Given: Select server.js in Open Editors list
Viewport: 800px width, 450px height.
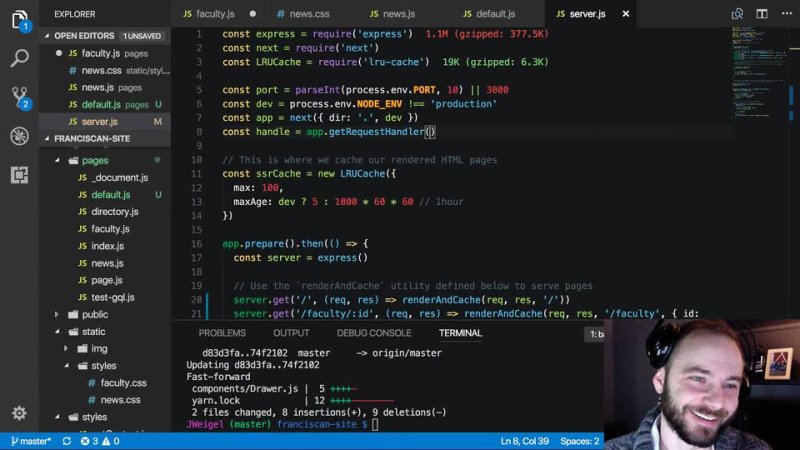Looking at the screenshot, I should point(105,121).
